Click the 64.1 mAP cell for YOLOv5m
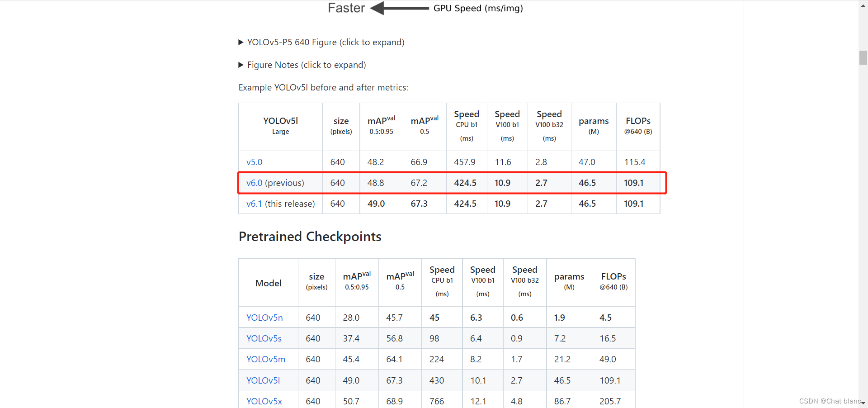 pyautogui.click(x=400, y=359)
